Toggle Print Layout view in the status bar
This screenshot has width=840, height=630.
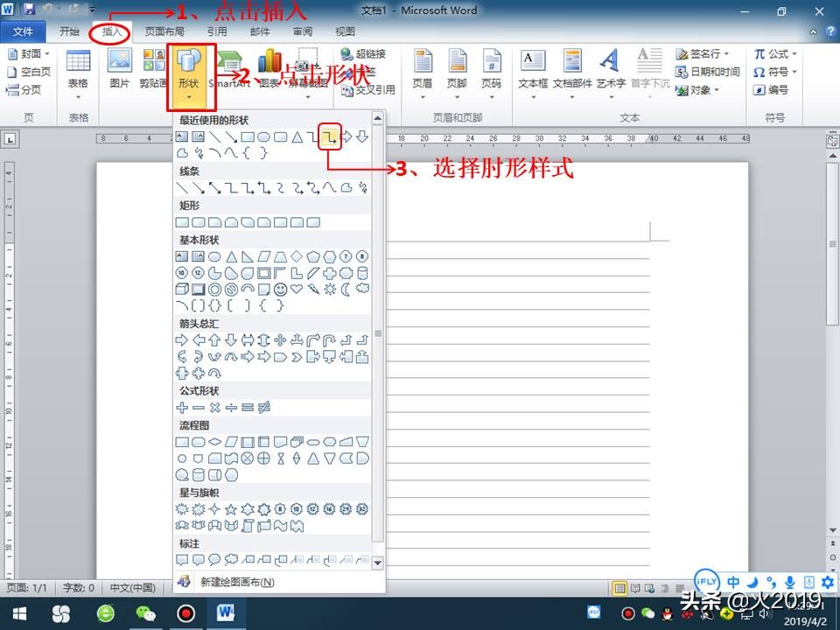coord(618,586)
